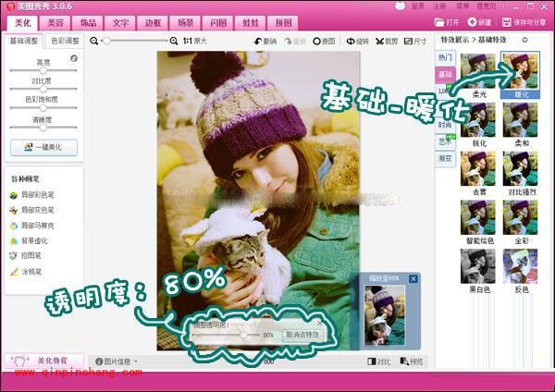Viewport: 555px width, 392px height.
Task: Select the 背景虚化 background blur tool
Action: [29, 241]
